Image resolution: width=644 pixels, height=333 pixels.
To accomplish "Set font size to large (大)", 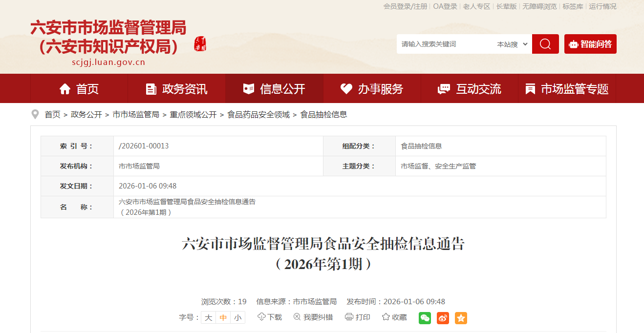I will pyautogui.click(x=208, y=317).
